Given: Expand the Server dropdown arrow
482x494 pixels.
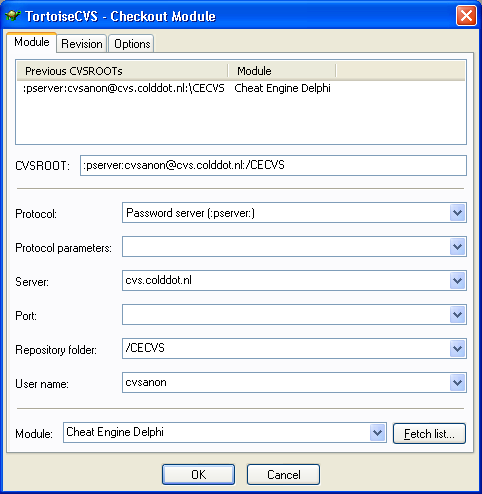Looking at the screenshot, I should click(x=457, y=281).
